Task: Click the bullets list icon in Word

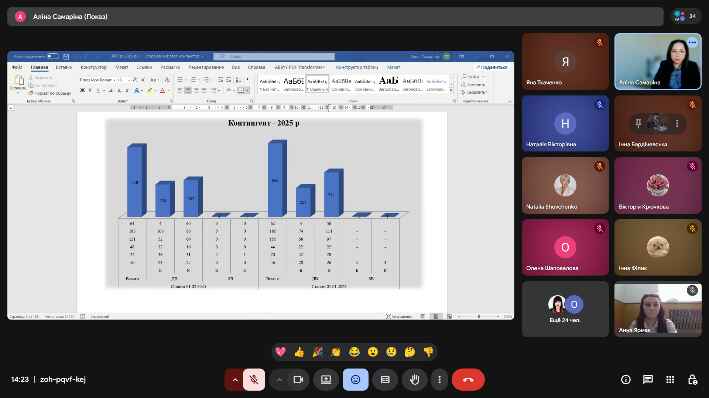Action: (x=180, y=80)
